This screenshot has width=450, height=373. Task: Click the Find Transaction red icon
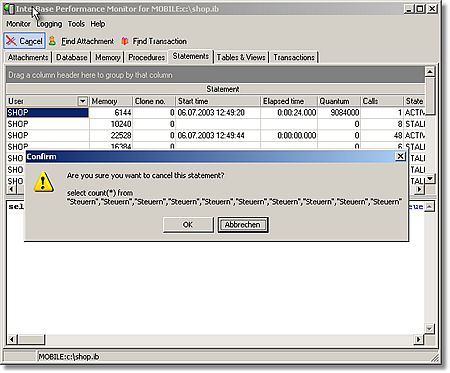[x=125, y=41]
